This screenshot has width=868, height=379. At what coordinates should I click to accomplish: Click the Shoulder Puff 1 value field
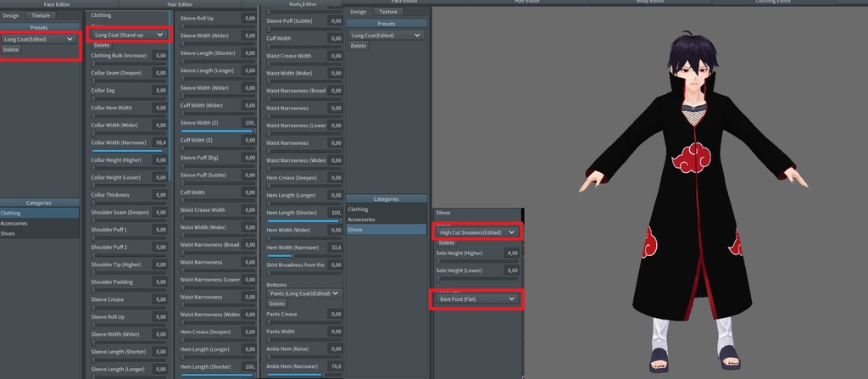pos(159,230)
